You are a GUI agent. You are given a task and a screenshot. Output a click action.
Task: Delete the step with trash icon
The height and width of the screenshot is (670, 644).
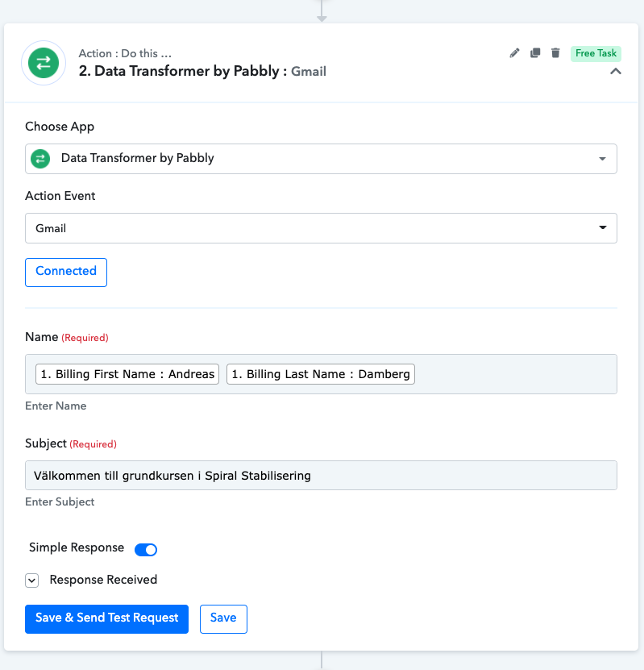555,53
